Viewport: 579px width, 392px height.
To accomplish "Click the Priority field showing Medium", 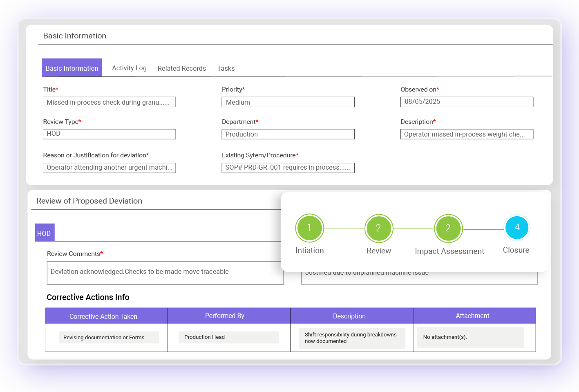I will coord(288,102).
